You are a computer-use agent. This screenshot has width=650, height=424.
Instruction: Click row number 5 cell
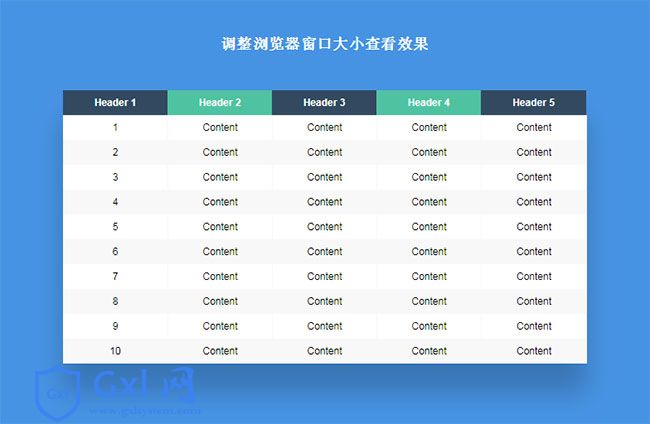115,227
